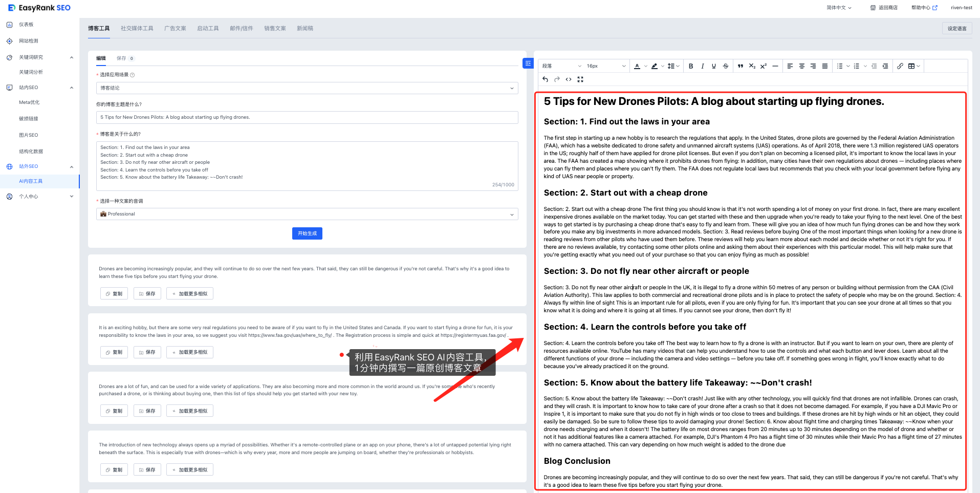Apply superscript formatting

coord(764,66)
